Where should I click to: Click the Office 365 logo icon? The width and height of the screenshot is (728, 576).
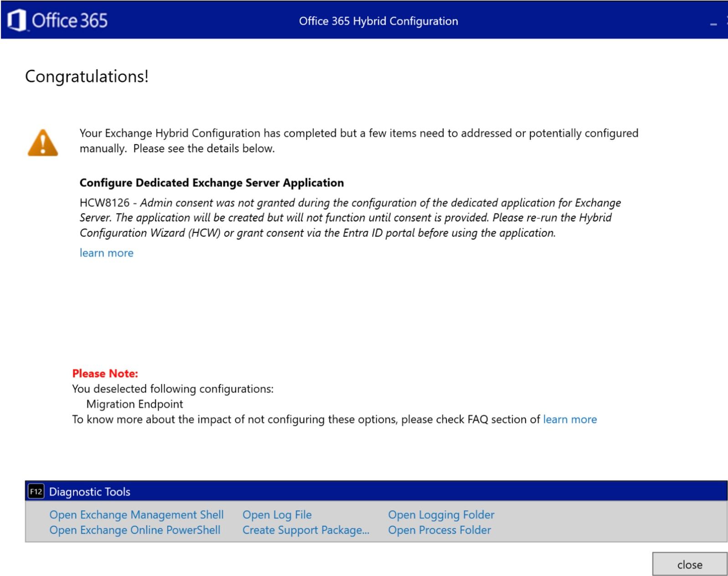pos(17,21)
